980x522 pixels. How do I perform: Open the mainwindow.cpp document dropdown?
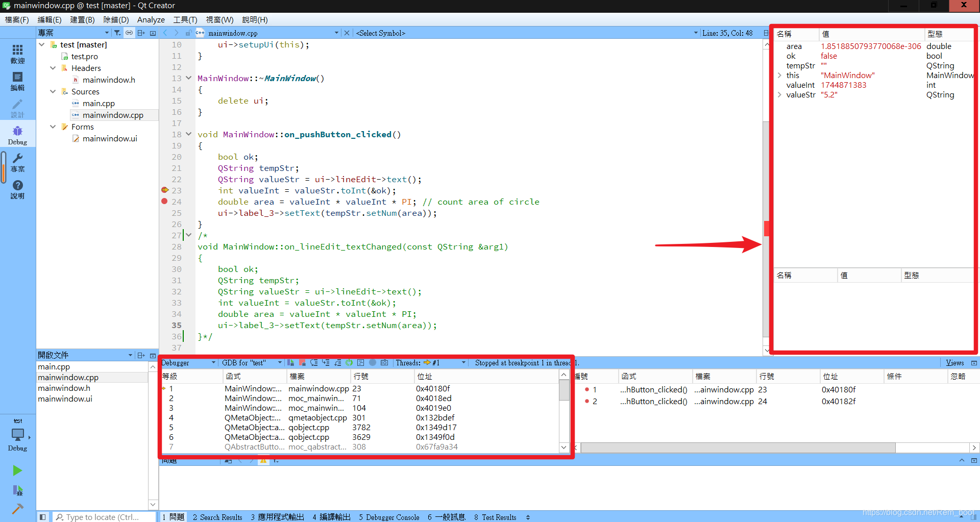273,33
